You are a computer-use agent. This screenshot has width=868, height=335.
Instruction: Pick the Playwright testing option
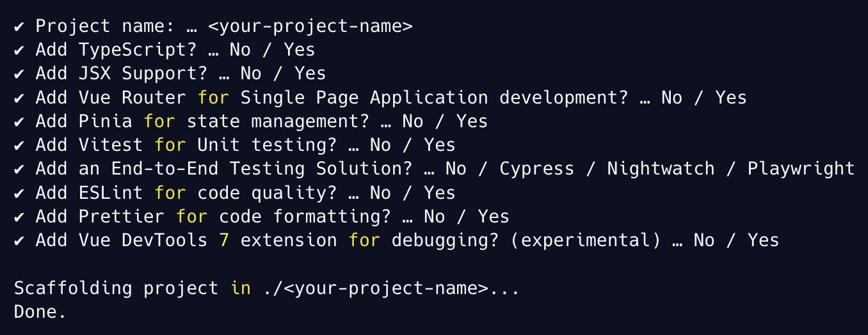(x=801, y=169)
